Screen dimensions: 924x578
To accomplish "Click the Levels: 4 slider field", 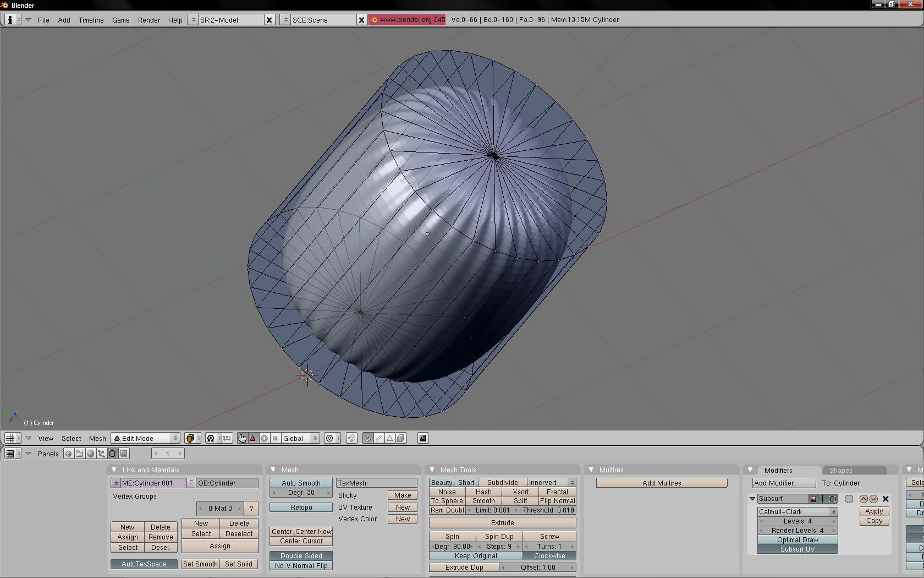I will (797, 521).
